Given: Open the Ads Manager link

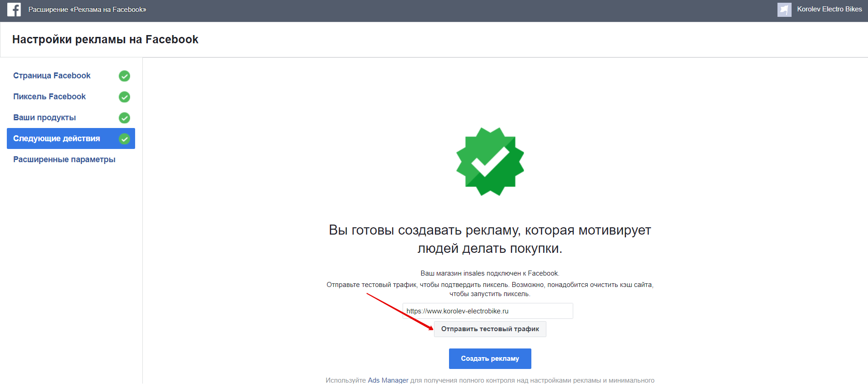Looking at the screenshot, I should point(388,380).
